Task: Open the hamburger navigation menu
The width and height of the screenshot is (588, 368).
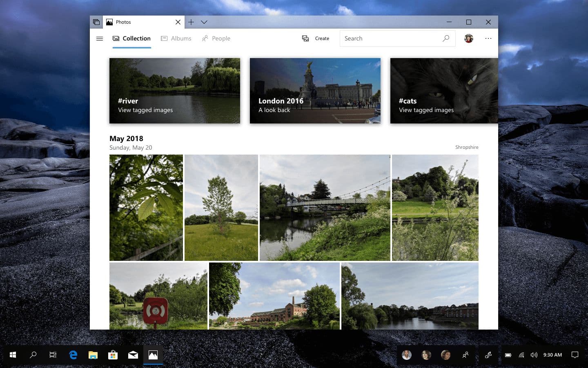Action: (100, 38)
